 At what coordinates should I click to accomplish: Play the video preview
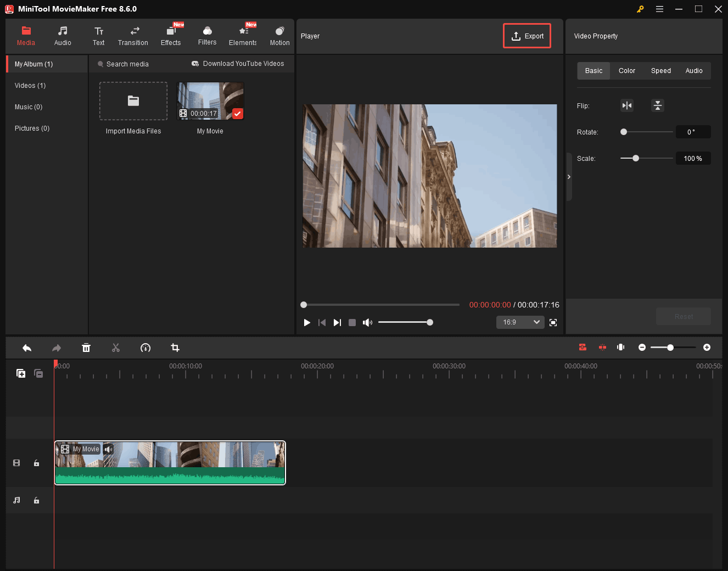click(x=307, y=323)
